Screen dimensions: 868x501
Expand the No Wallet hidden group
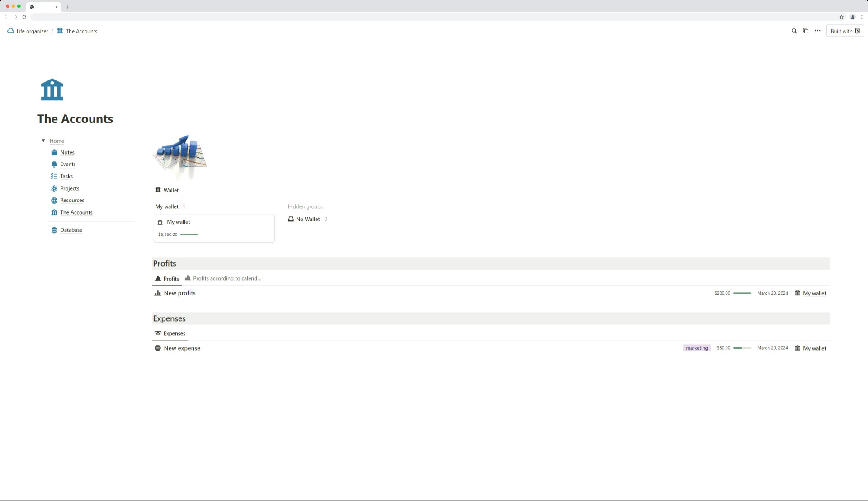pyautogui.click(x=307, y=219)
